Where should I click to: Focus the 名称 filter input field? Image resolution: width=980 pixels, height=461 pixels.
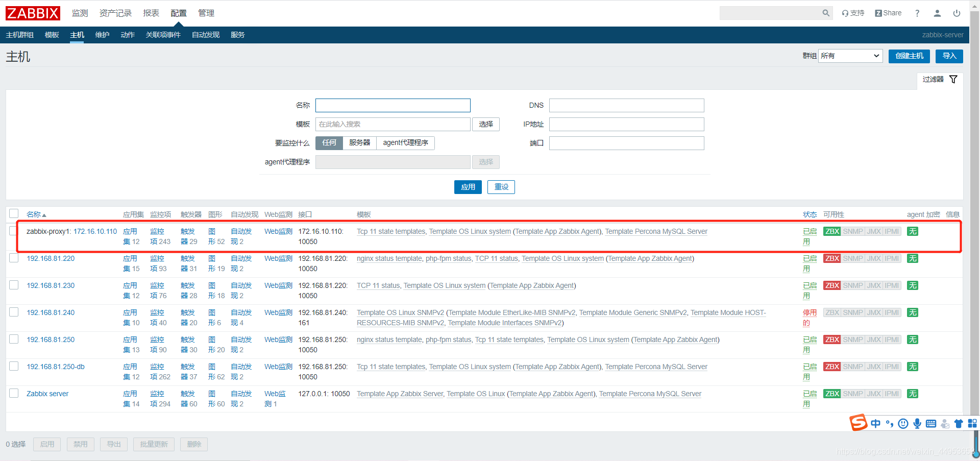pos(393,105)
